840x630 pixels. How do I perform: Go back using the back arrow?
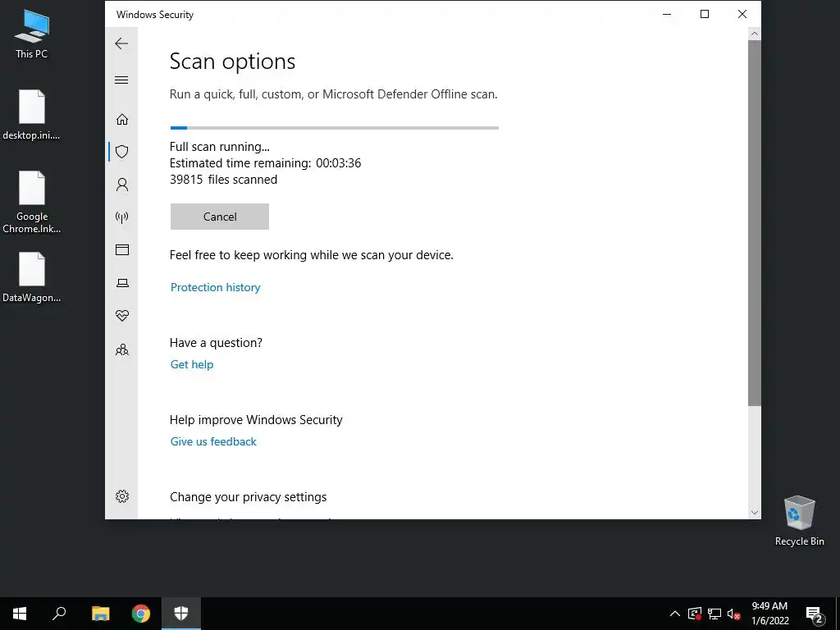point(121,43)
